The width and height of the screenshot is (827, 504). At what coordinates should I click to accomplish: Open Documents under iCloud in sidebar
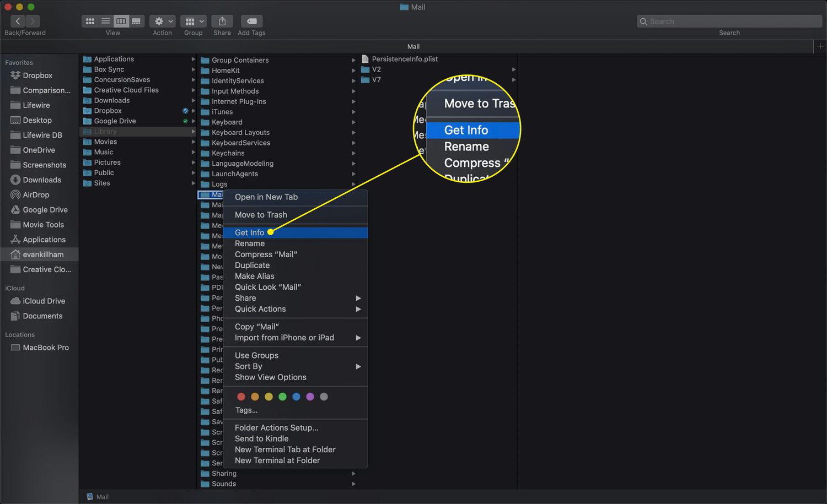(42, 316)
